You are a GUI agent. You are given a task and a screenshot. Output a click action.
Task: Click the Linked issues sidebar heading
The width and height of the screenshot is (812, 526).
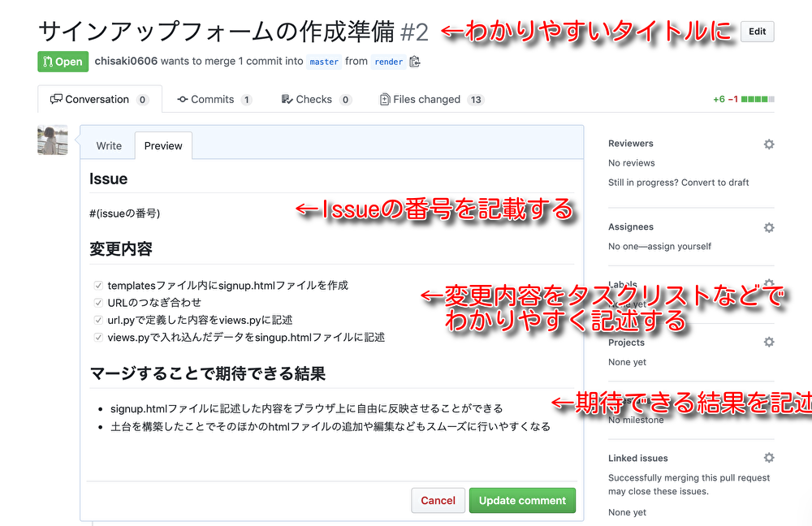click(x=638, y=458)
